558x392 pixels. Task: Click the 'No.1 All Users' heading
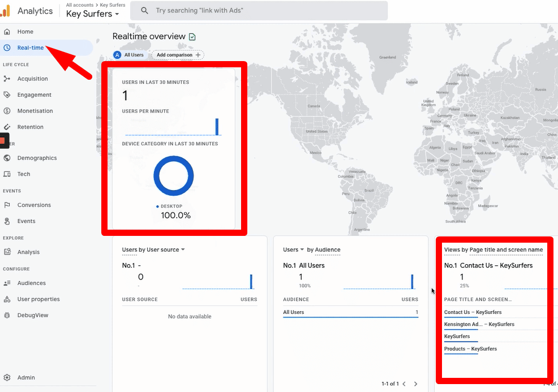pos(304,265)
